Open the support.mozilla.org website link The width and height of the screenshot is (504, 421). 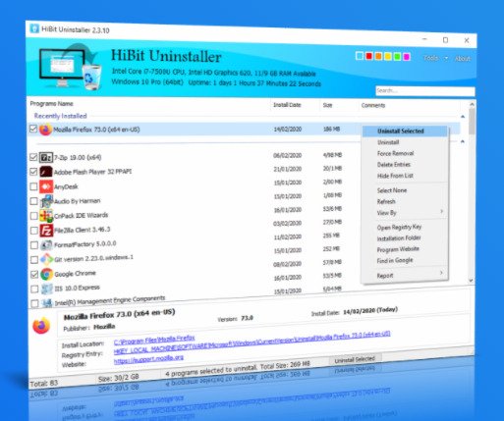148,359
